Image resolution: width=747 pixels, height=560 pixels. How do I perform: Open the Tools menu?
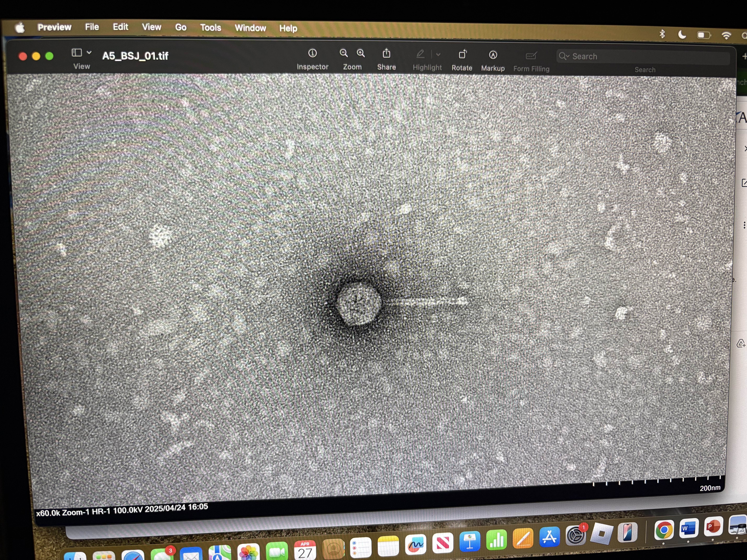tap(210, 28)
